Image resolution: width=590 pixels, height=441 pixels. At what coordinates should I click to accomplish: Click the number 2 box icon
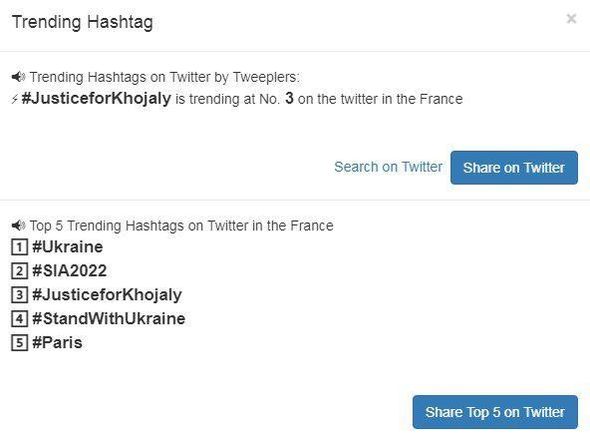(x=20, y=271)
